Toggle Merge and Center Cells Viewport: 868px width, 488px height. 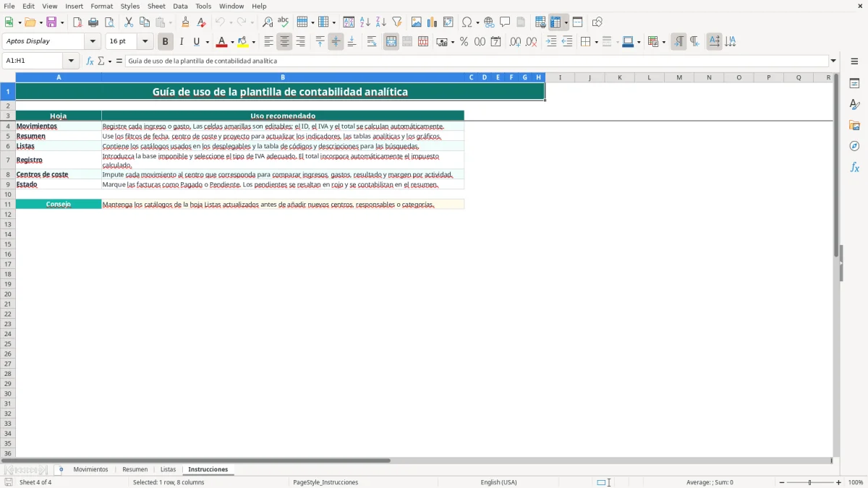(391, 42)
